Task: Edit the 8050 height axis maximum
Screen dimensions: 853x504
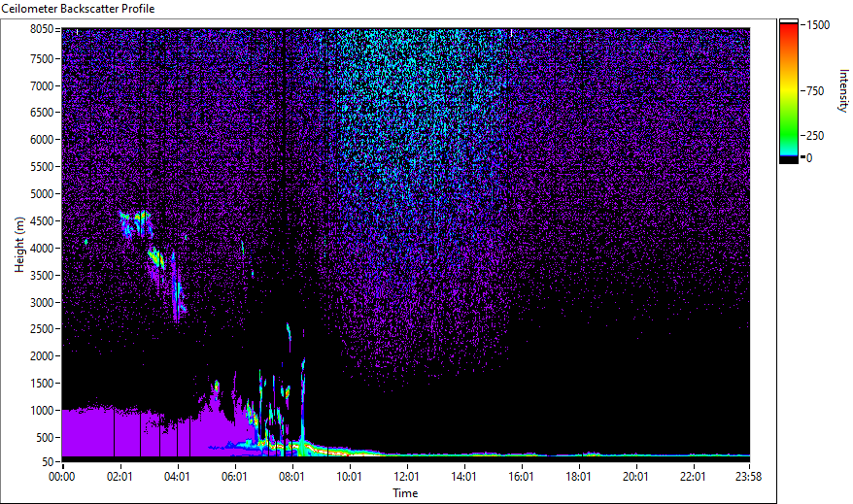Action: click(x=42, y=29)
